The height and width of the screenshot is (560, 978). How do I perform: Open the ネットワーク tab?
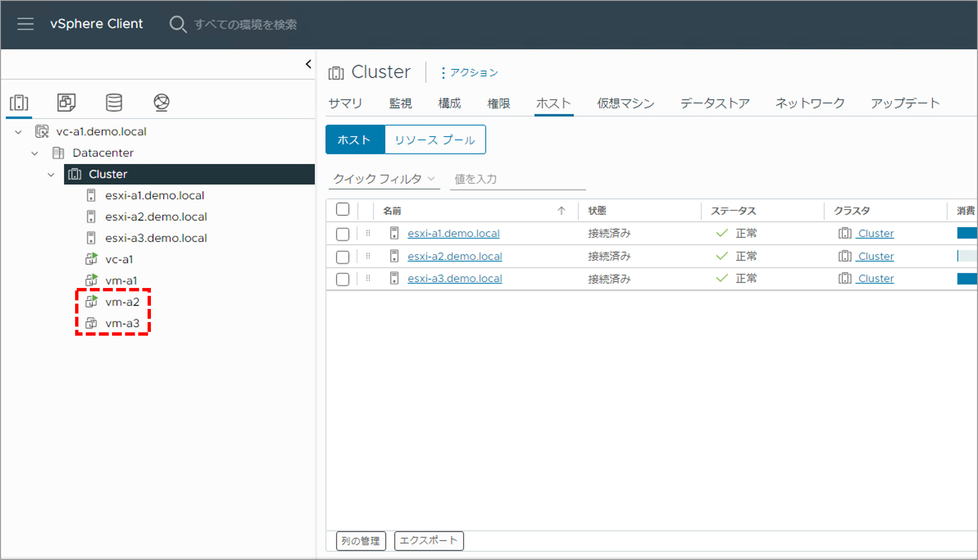point(810,103)
